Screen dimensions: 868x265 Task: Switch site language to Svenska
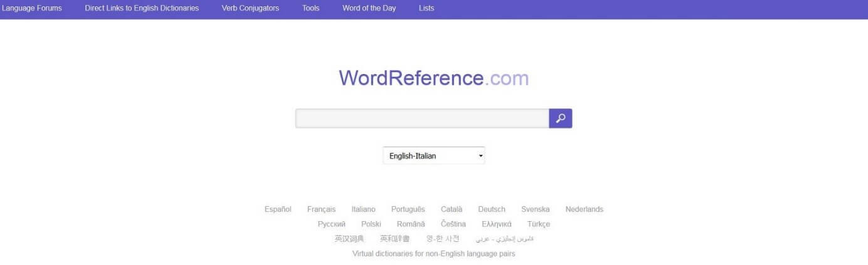coord(536,209)
